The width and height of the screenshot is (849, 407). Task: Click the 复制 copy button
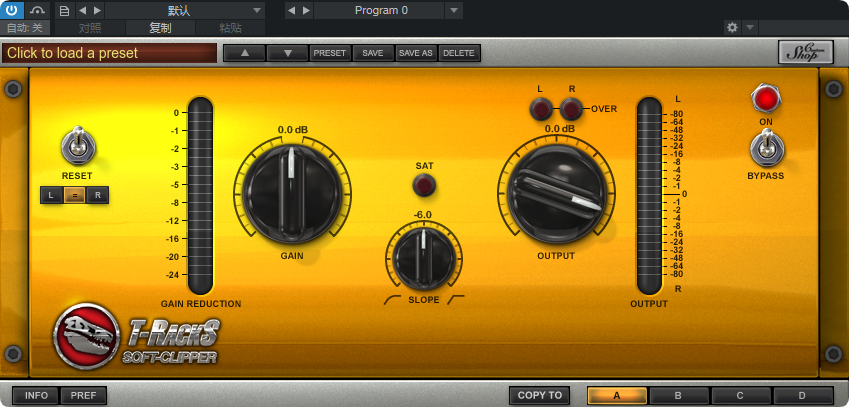160,28
